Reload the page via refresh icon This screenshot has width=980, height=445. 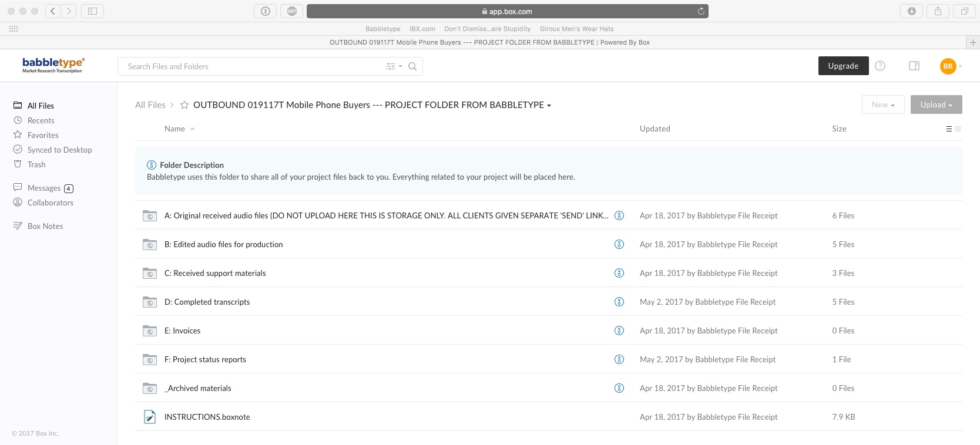coord(700,11)
